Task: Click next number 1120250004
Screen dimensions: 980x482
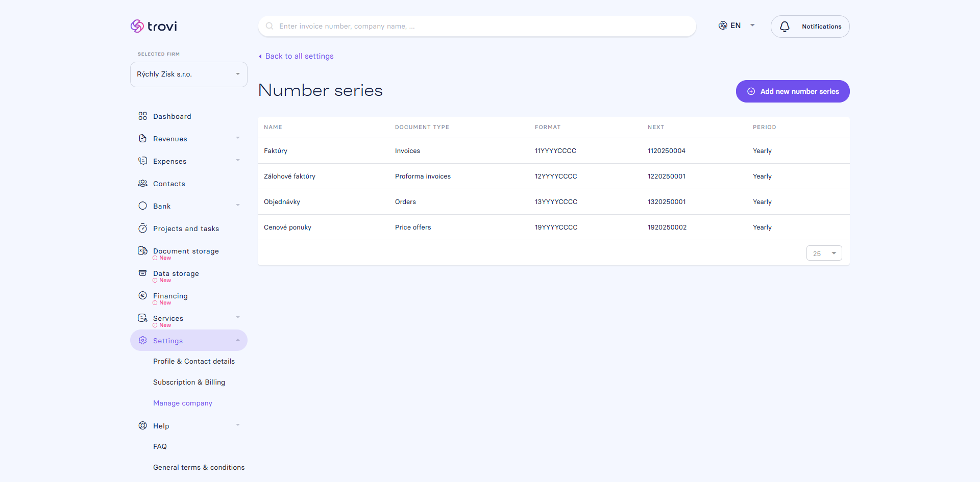Action: [x=667, y=151]
